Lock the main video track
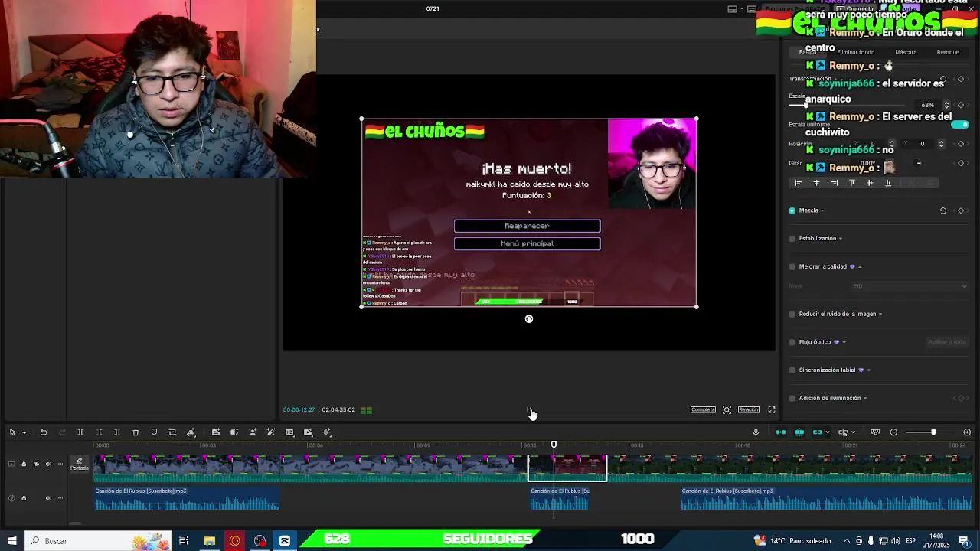 click(x=24, y=464)
